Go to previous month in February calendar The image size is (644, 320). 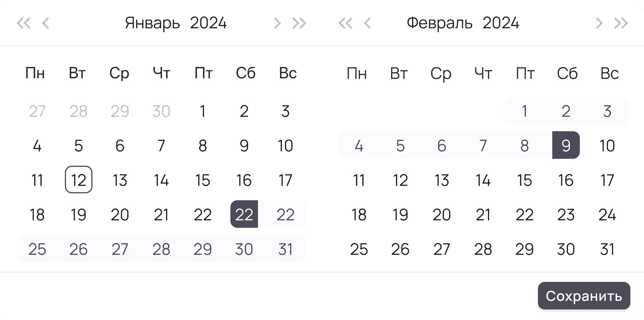[368, 23]
